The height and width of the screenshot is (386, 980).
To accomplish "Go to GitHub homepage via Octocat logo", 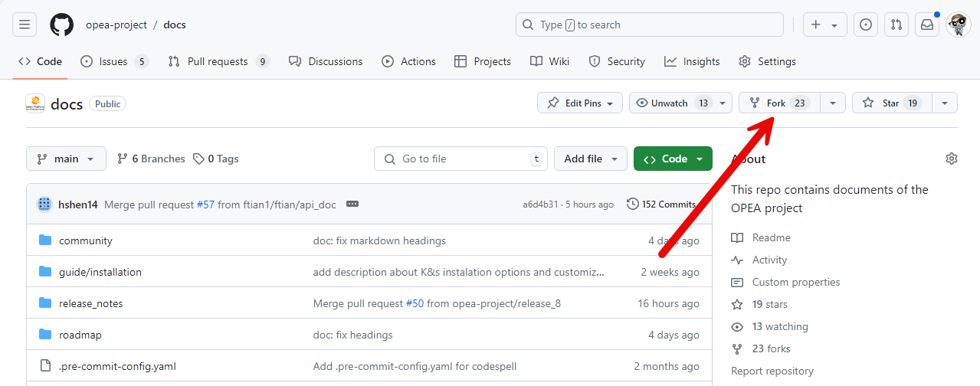I will [x=62, y=25].
